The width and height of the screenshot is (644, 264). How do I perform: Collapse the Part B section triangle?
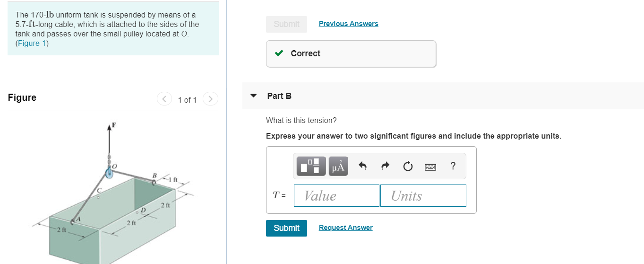(x=254, y=96)
